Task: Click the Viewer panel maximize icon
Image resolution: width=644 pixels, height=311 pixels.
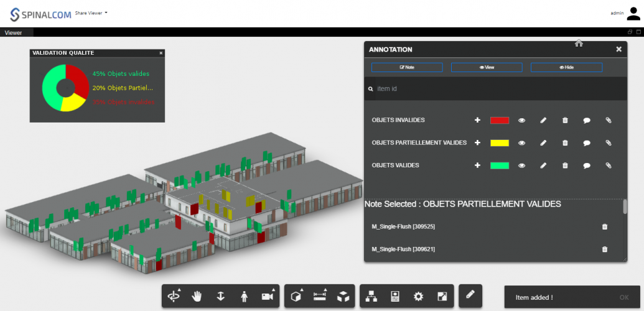Action: coord(638,32)
